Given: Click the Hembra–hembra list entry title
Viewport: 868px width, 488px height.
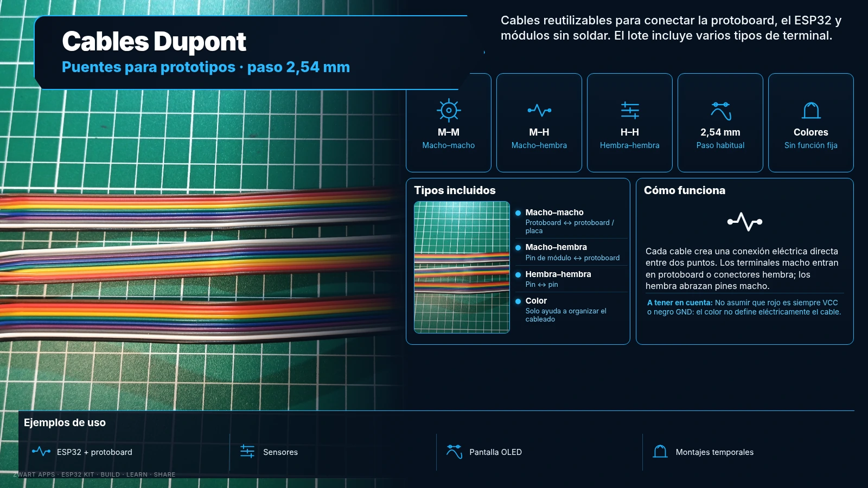Looking at the screenshot, I should 558,274.
